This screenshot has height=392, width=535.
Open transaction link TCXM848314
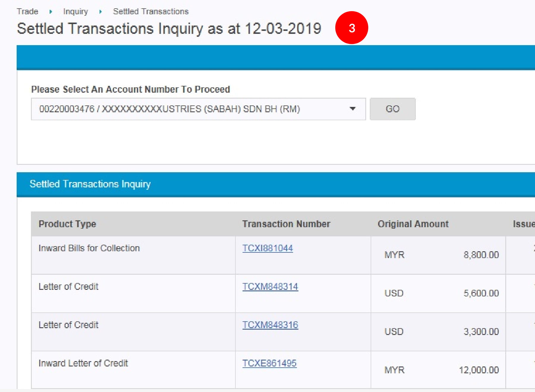point(270,287)
